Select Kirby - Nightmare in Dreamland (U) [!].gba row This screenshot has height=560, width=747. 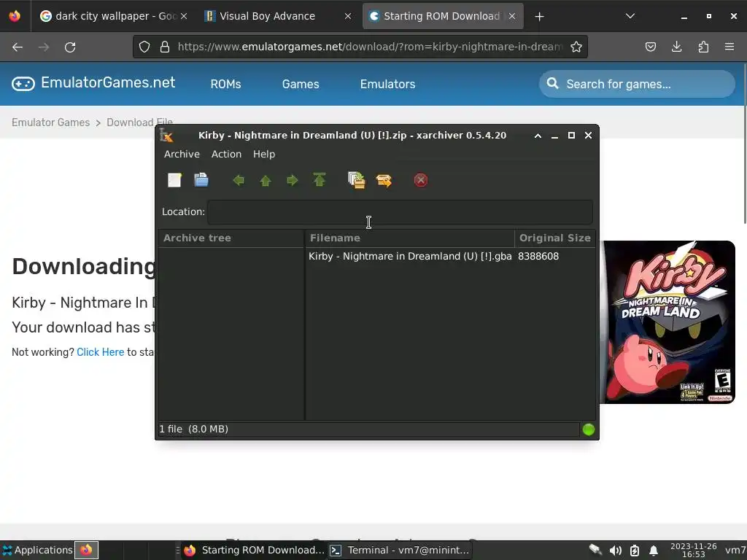click(x=449, y=256)
